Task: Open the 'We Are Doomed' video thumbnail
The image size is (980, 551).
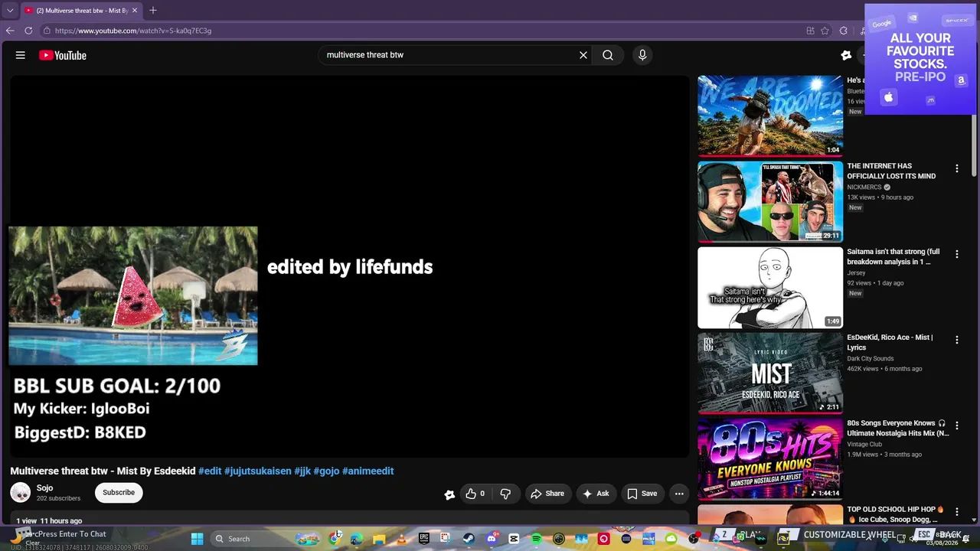Action: coord(770,116)
